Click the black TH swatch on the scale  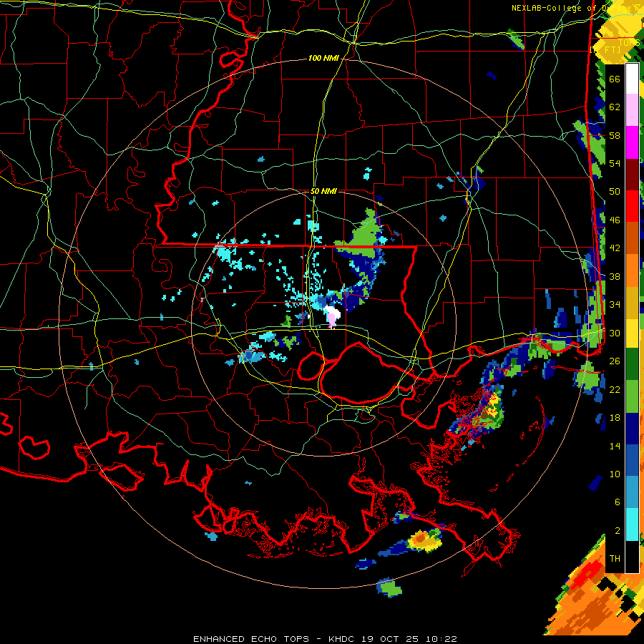(632, 557)
